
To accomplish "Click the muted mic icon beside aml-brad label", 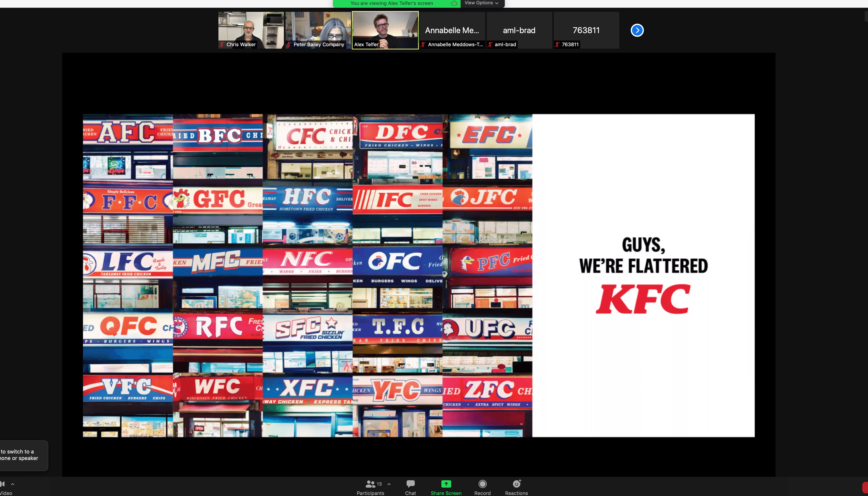I will click(x=490, y=45).
